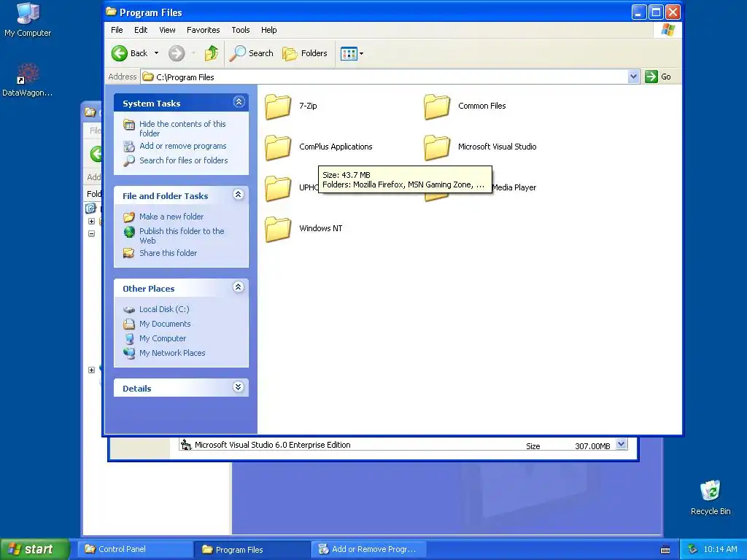The height and width of the screenshot is (560, 747).
Task: Click Hide the contents of this folder
Action: [x=182, y=128]
